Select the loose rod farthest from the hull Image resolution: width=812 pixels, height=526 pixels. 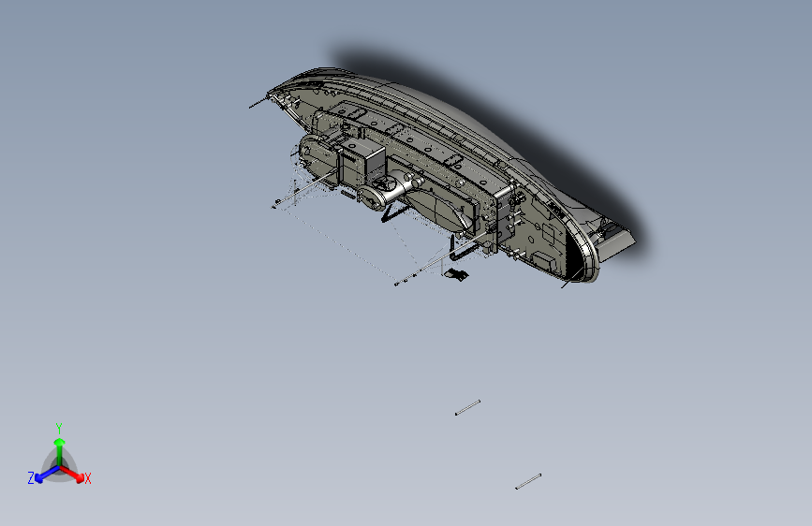pos(528,481)
